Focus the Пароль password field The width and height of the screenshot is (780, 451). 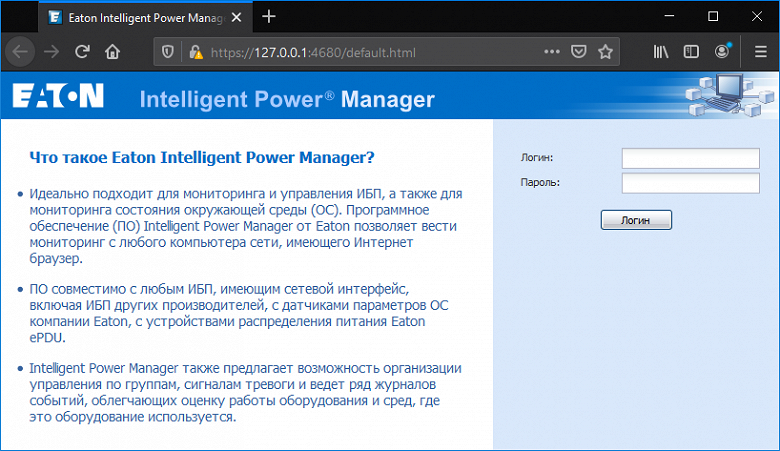(x=690, y=183)
